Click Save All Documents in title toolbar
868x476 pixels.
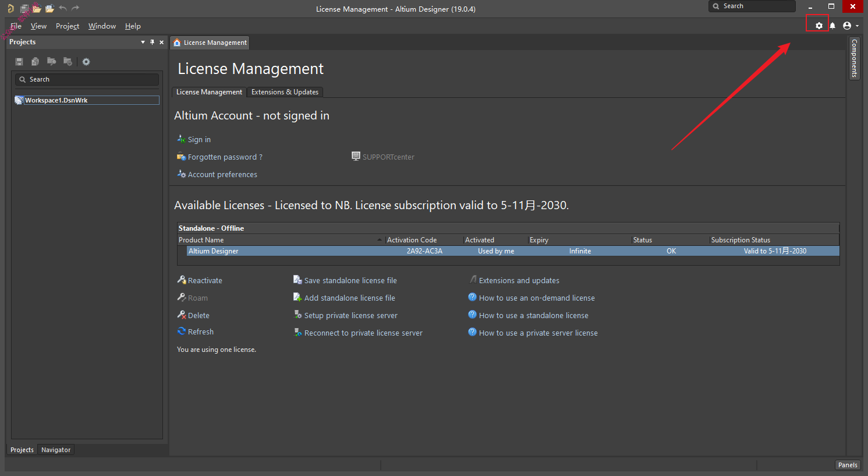click(x=24, y=8)
